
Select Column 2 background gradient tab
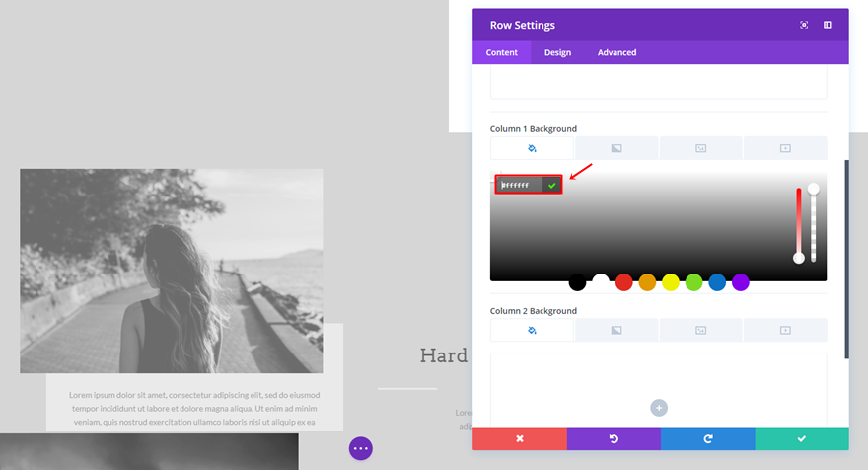click(x=616, y=331)
